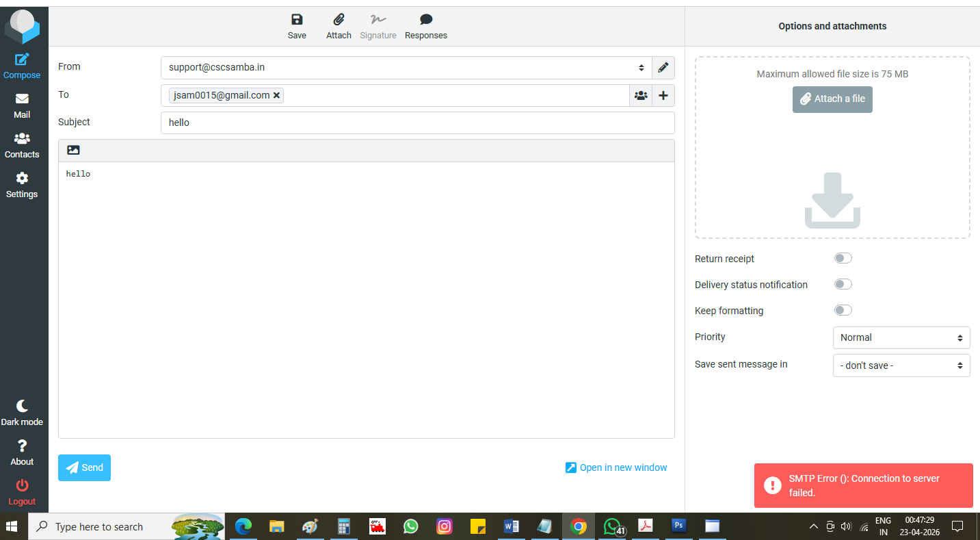Turn on Delivery status notification
Viewport: 980px width, 540px height.
[x=843, y=284]
